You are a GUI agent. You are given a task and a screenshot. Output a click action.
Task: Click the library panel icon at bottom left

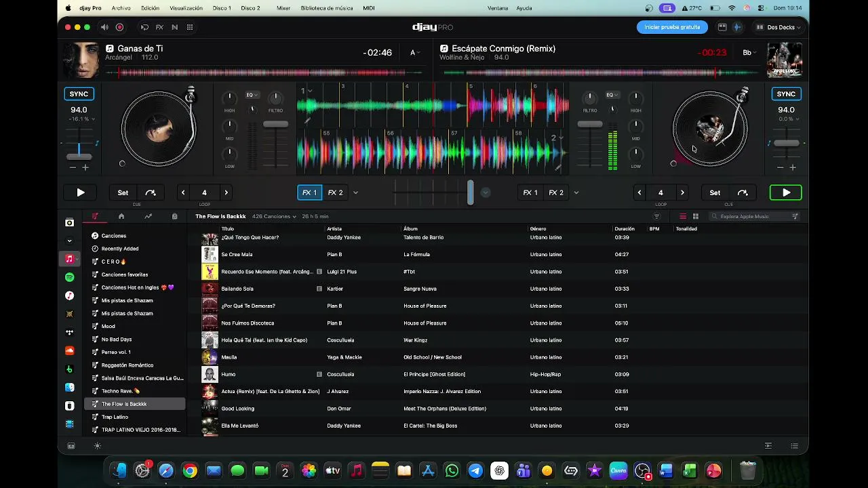pyautogui.click(x=71, y=446)
